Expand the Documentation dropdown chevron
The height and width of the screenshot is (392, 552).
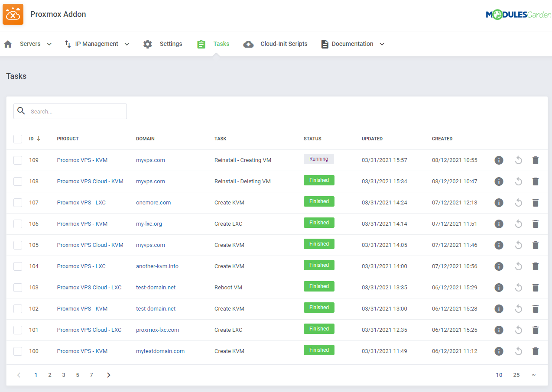tap(382, 44)
